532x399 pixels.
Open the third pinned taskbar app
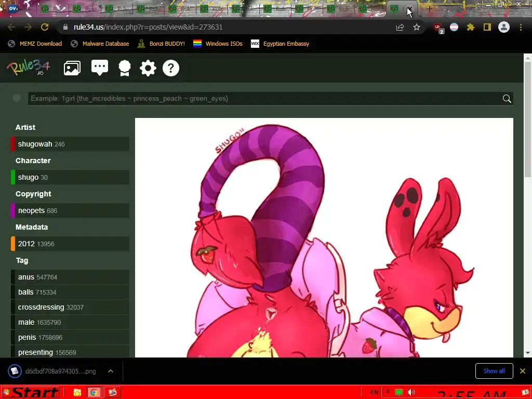[113, 393]
